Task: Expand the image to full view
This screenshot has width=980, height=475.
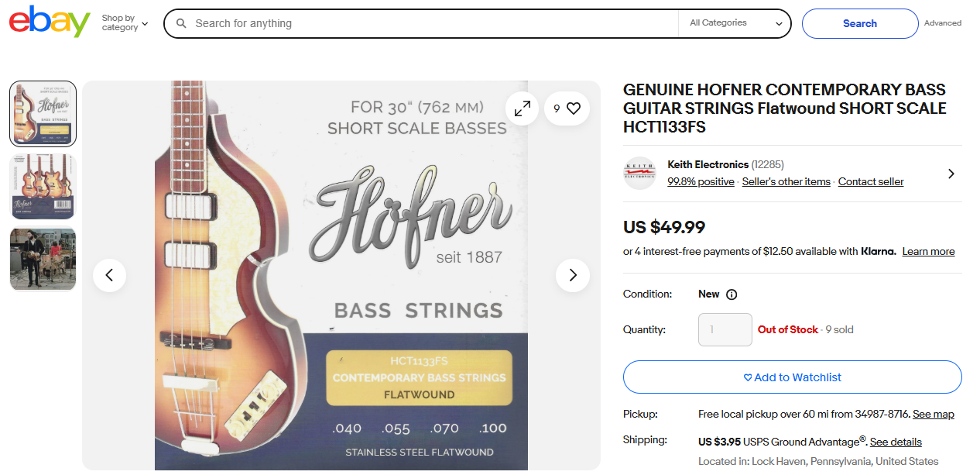Action: tap(523, 108)
